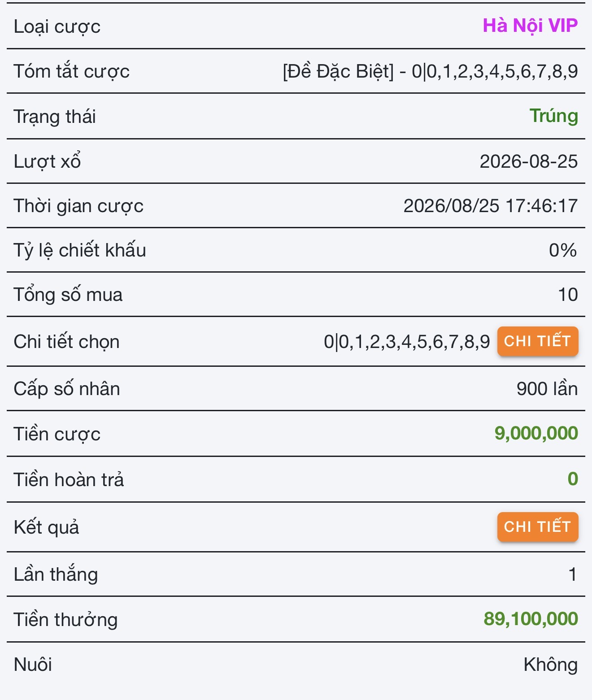592x700 pixels.
Task: Open CHI TIẾT button in Kết quả row
Action: 537,526
